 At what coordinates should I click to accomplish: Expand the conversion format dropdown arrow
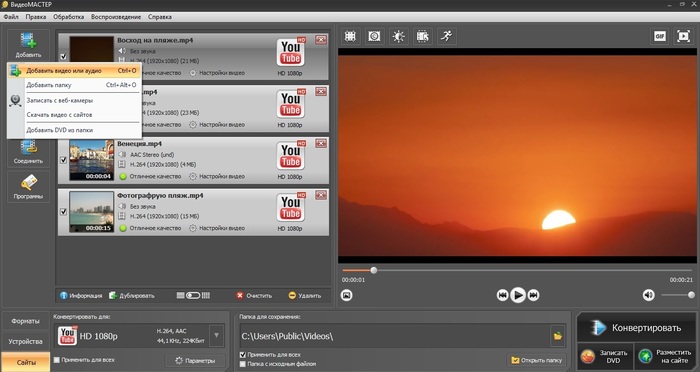click(217, 336)
